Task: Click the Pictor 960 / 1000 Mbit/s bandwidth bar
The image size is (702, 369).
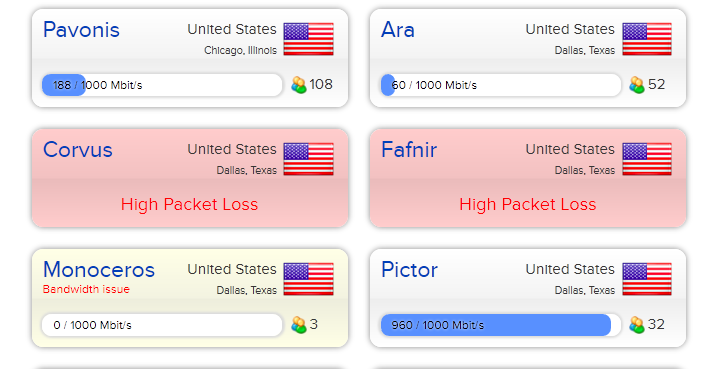Action: 501,325
